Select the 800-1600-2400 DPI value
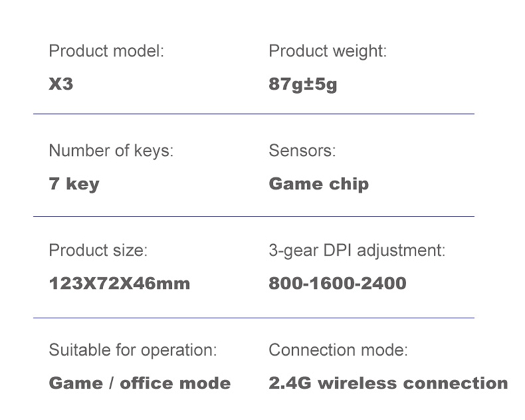The height and width of the screenshot is (420, 525). [x=337, y=283]
